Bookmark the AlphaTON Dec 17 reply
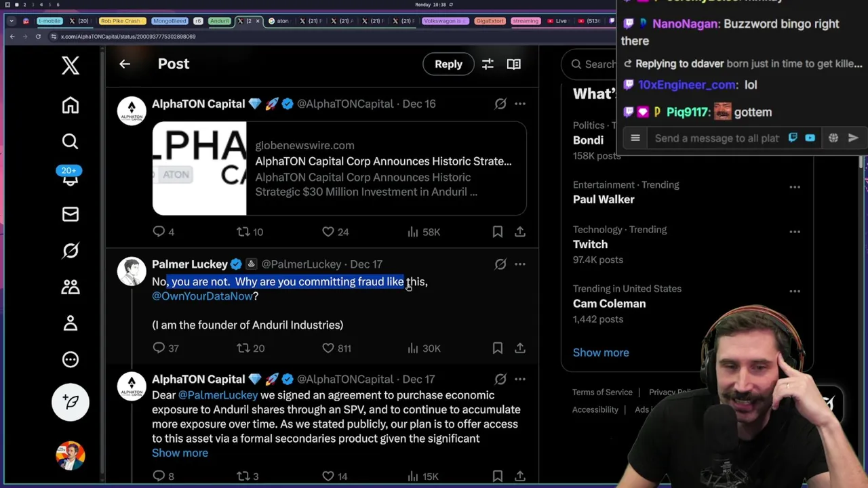Viewport: 868px width, 488px height. [498, 476]
